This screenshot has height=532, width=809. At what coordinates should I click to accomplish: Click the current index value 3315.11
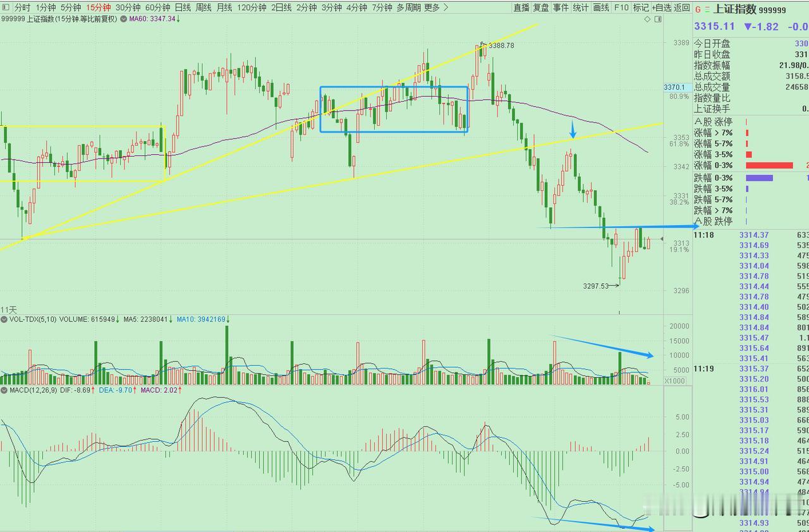point(714,26)
